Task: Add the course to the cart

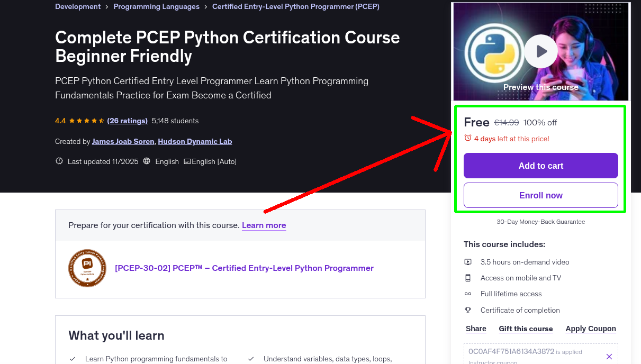Action: tap(540, 166)
